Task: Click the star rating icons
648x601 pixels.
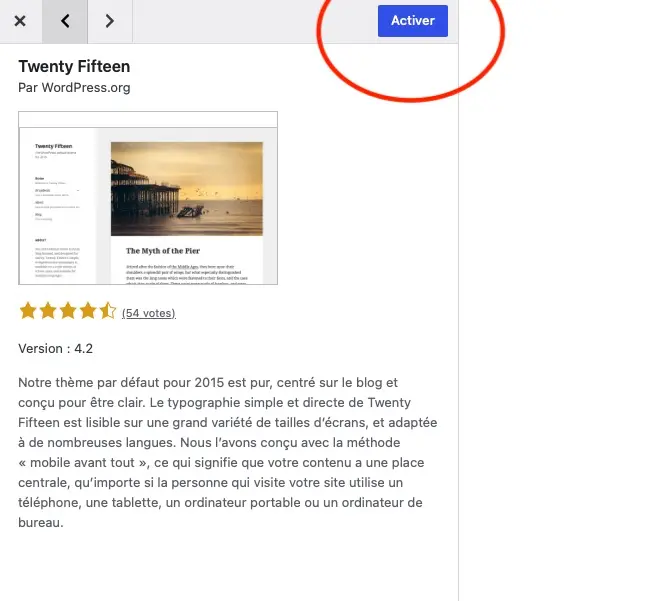Action: [68, 311]
